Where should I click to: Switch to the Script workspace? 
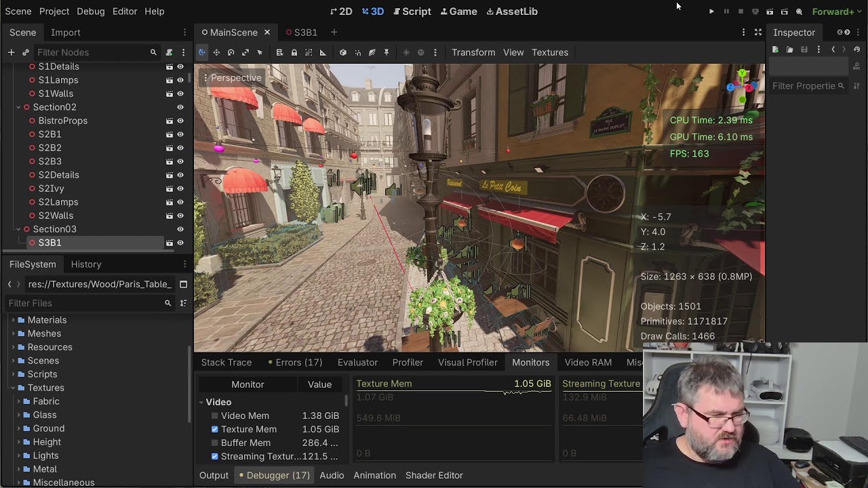tap(412, 12)
